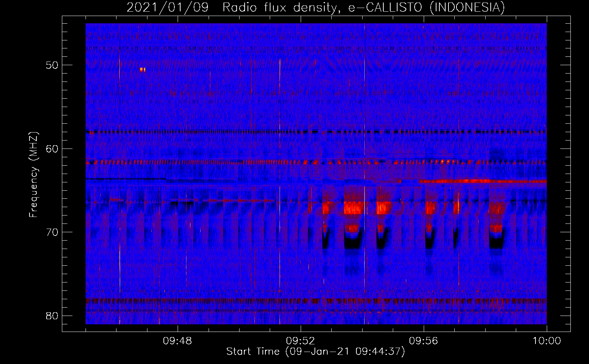
Task: Click the '10:00' time tick label
Action: 547,341
